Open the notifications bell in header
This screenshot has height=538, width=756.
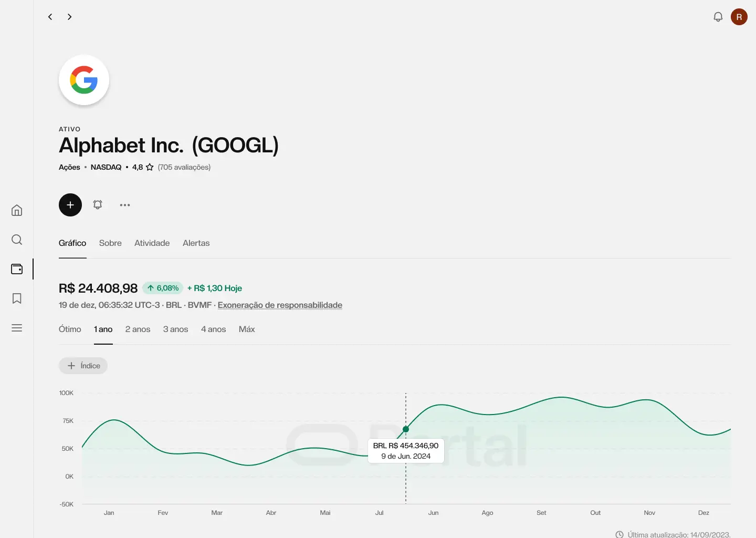click(718, 17)
